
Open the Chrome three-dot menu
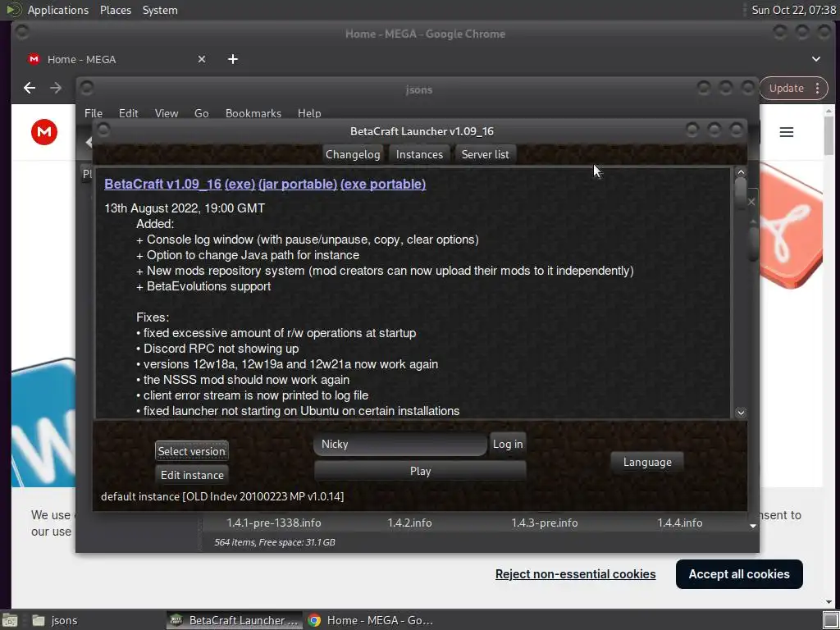point(818,88)
